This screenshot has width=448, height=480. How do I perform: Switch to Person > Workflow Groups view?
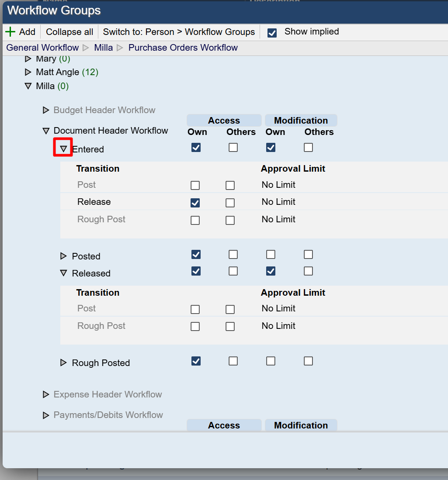pos(179,32)
